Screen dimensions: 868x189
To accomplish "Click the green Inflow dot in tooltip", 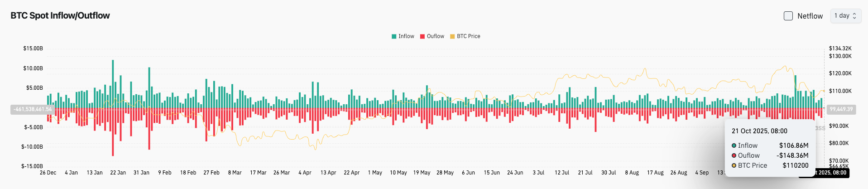I will click(734, 145).
